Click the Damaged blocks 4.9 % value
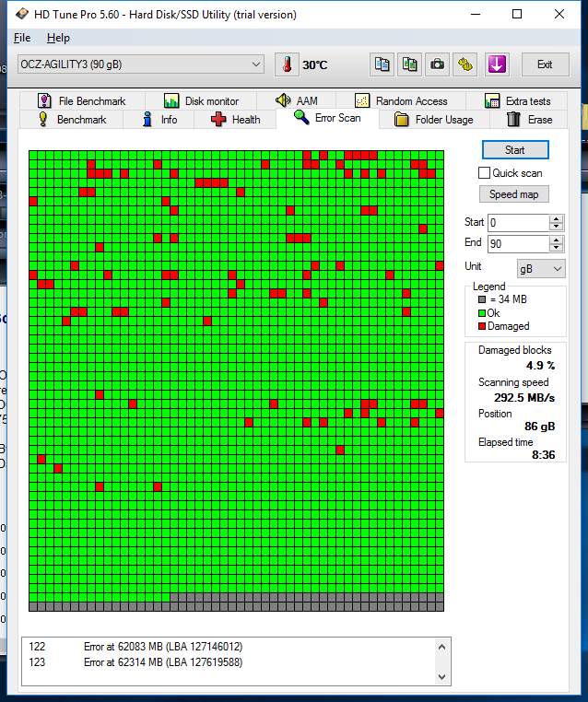 coord(540,366)
